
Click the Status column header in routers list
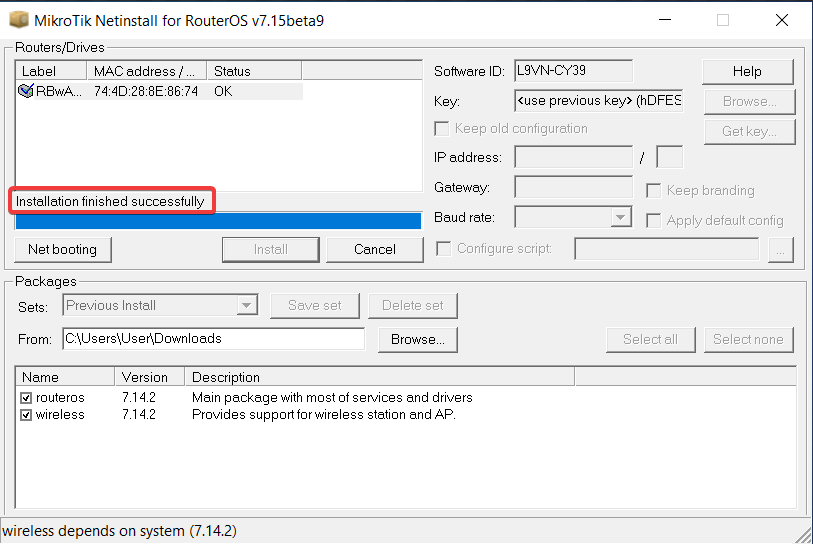click(254, 71)
